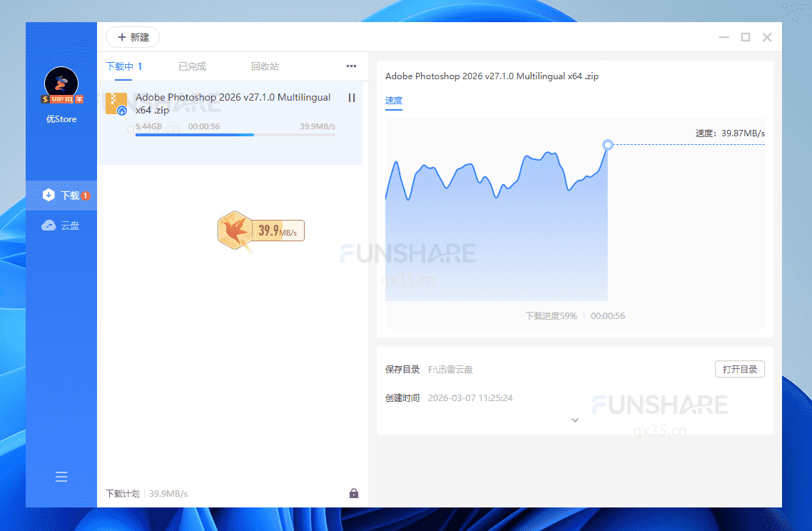Click the lock icon near 下载计划

pyautogui.click(x=353, y=492)
